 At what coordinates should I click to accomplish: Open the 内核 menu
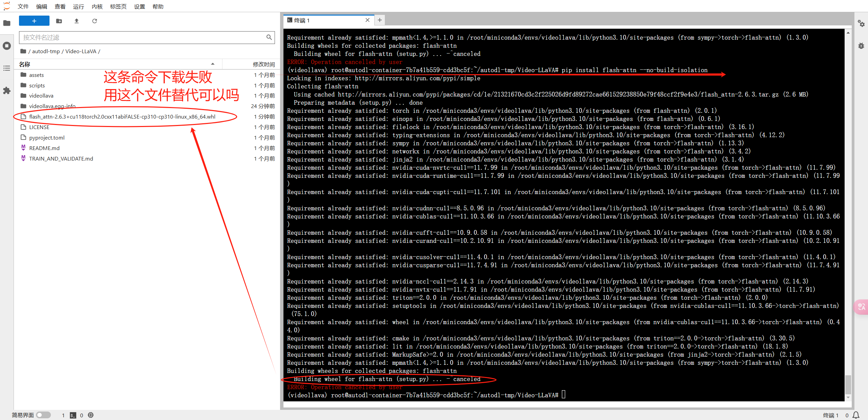(x=97, y=6)
